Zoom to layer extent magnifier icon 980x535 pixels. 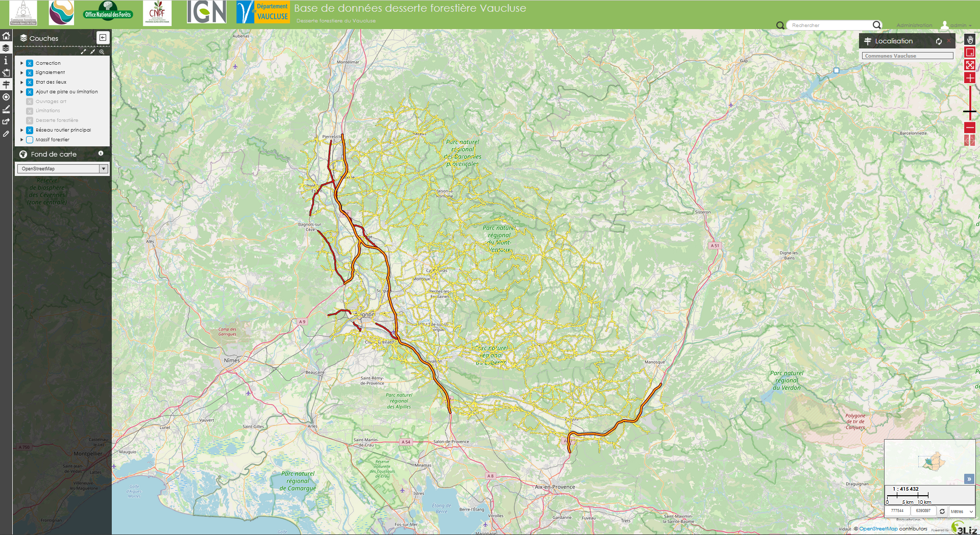[x=102, y=52]
